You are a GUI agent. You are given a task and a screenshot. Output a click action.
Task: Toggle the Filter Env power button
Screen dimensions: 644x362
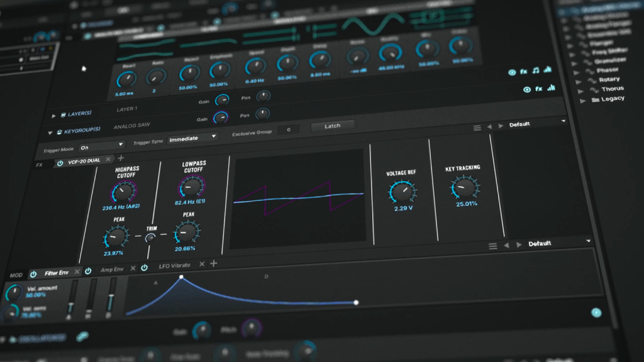(33, 274)
